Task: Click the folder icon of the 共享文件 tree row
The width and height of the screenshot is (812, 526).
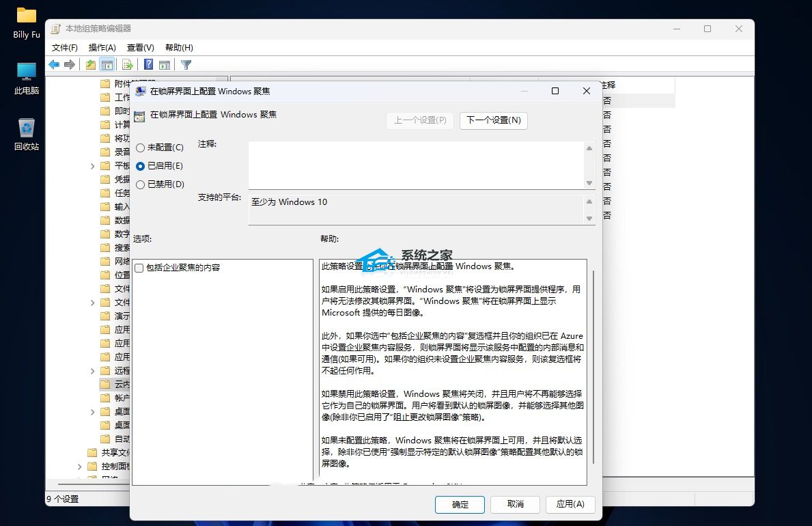Action: click(x=92, y=452)
